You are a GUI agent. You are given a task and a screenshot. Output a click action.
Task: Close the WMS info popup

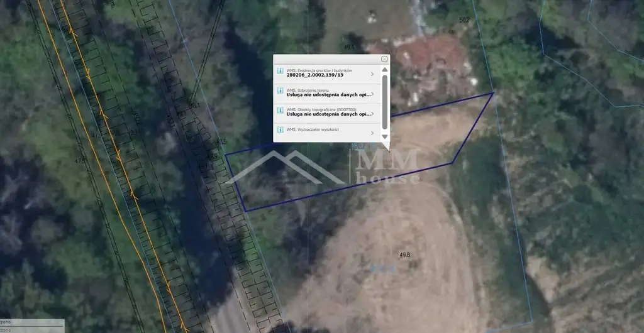click(x=384, y=58)
